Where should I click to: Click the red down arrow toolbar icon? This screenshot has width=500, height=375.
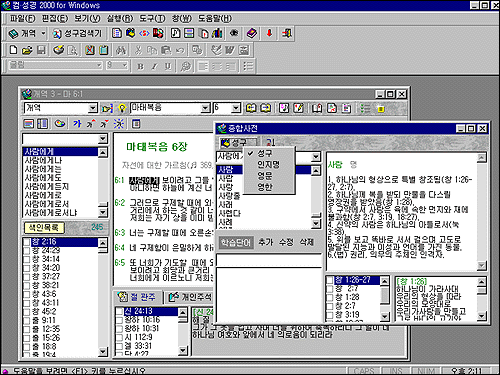(269, 33)
